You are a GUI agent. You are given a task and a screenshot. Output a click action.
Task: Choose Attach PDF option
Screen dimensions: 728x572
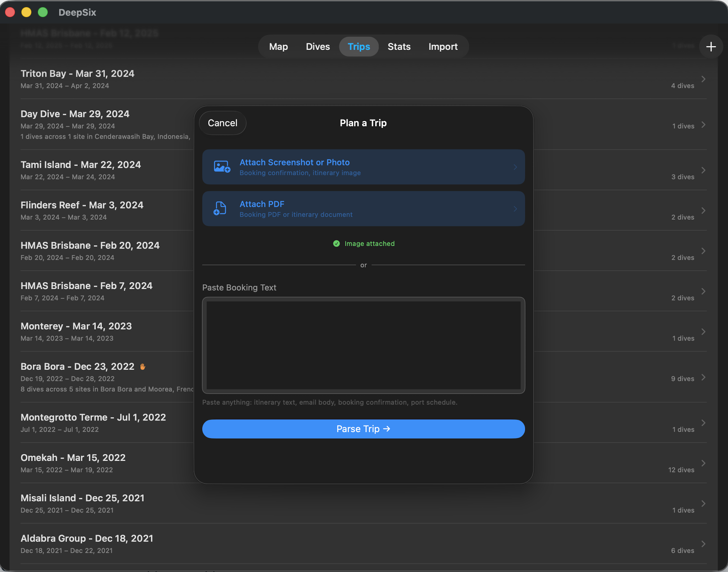point(363,209)
